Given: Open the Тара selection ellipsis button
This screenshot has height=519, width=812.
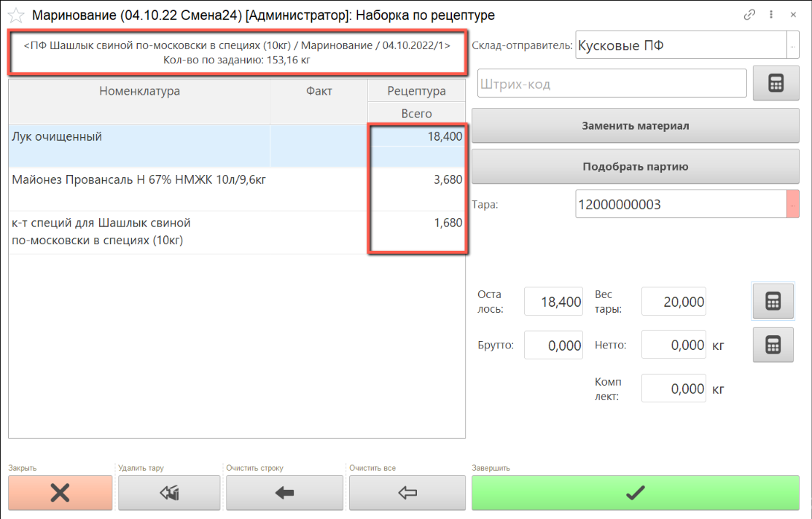Looking at the screenshot, I should pos(793,204).
